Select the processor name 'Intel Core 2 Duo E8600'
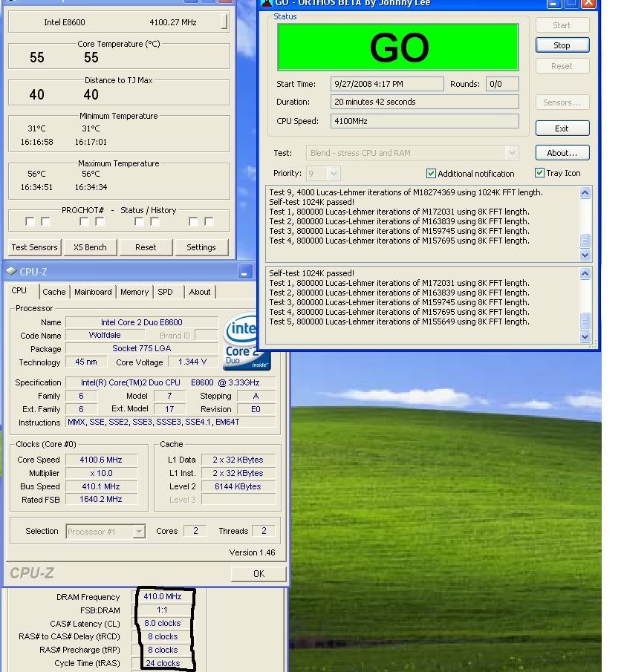Image resolution: width=624 pixels, height=672 pixels. 142,322
